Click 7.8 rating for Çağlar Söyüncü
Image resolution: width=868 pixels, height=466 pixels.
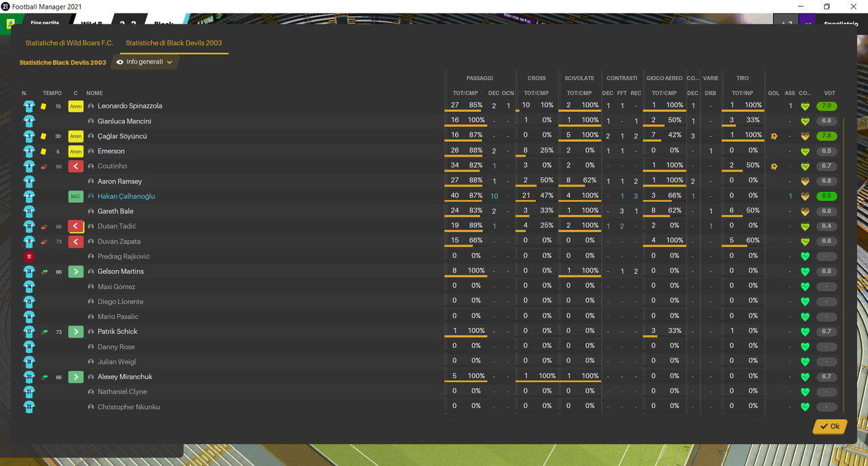[x=827, y=136]
